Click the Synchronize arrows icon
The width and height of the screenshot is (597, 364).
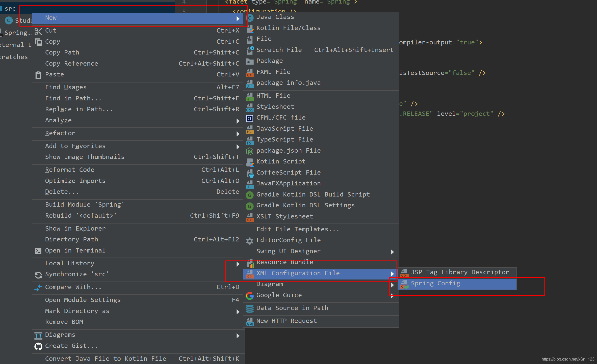tap(38, 275)
